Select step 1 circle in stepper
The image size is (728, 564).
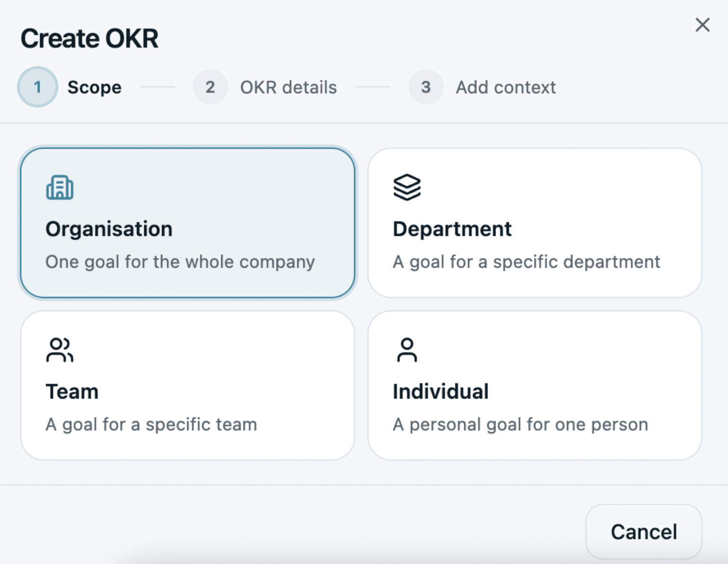click(37, 87)
